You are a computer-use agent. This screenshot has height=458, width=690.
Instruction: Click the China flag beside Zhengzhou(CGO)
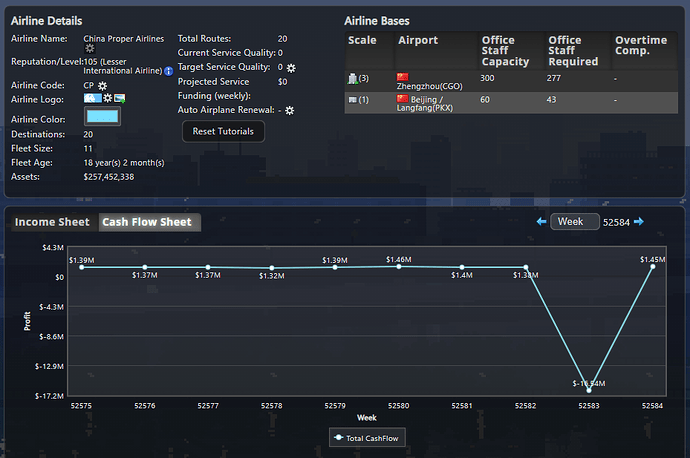403,77
